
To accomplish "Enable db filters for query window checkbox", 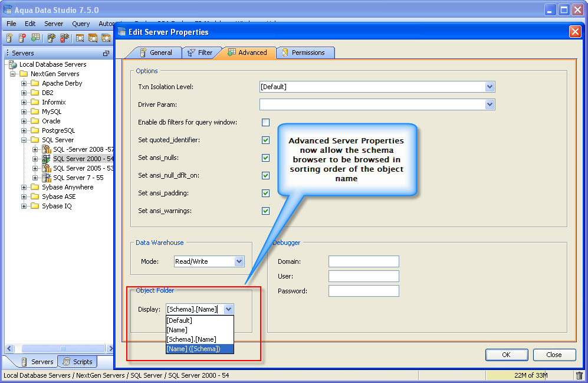I will tap(265, 122).
